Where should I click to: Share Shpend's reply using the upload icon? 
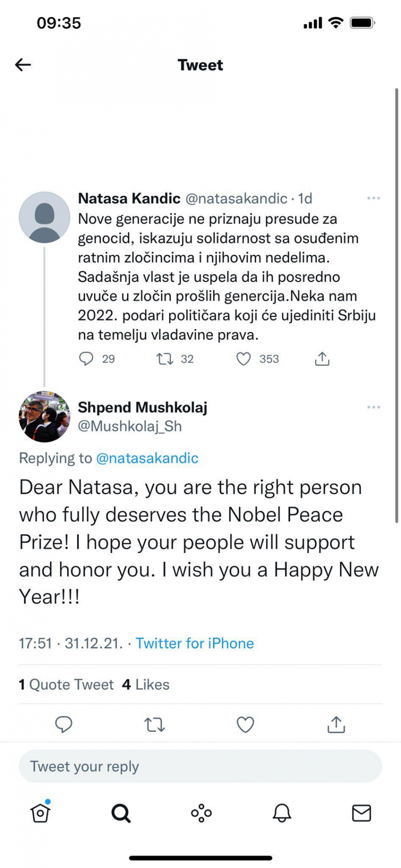336,725
